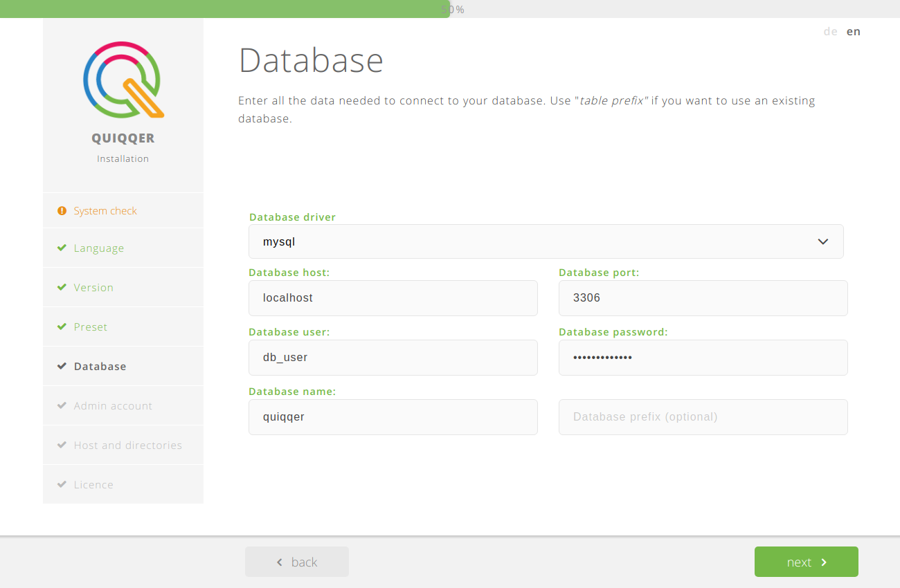Image resolution: width=900 pixels, height=588 pixels.
Task: Click the Version step checkmark icon
Action: coord(62,288)
